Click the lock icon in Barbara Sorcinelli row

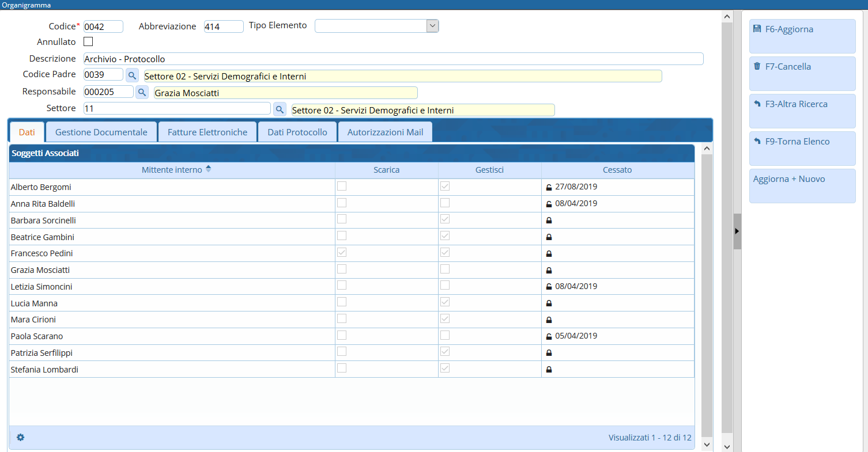[x=549, y=221]
